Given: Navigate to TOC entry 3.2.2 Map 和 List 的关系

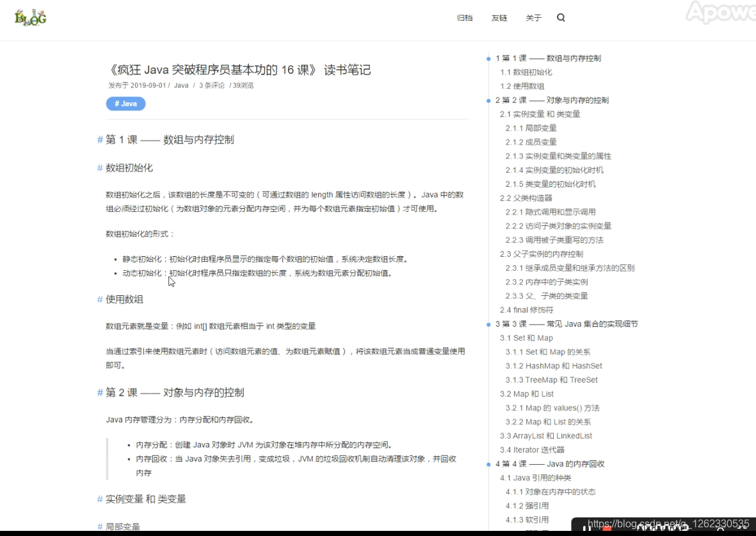Looking at the screenshot, I should (x=548, y=422).
